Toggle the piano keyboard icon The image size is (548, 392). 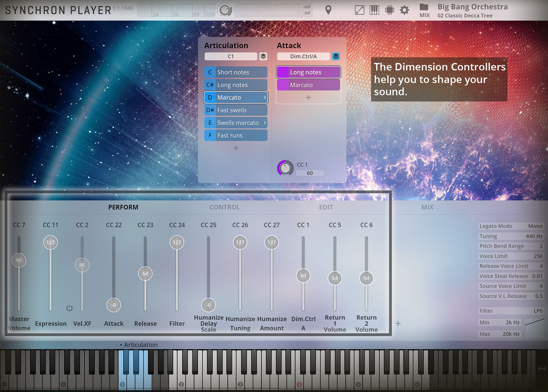click(x=374, y=10)
